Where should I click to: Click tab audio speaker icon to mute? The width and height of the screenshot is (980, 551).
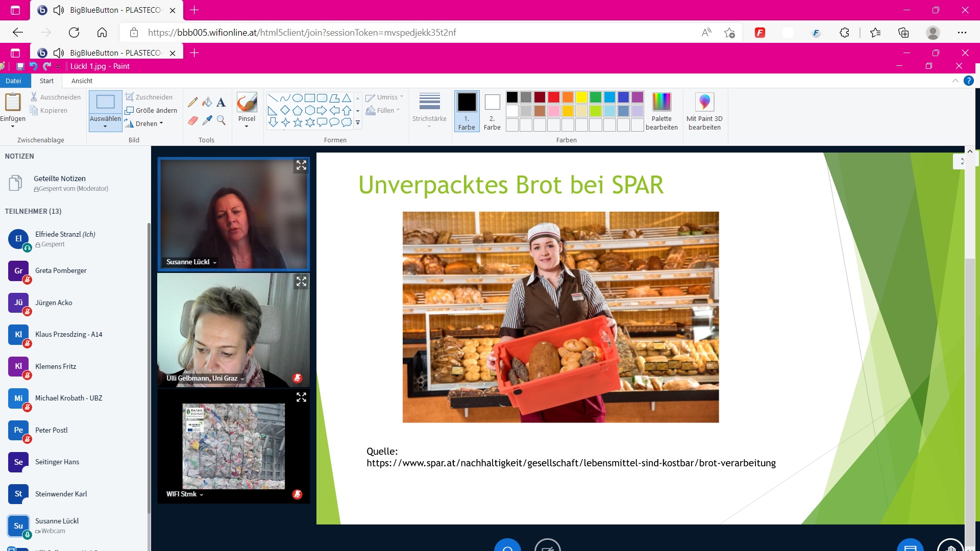pos(59,10)
